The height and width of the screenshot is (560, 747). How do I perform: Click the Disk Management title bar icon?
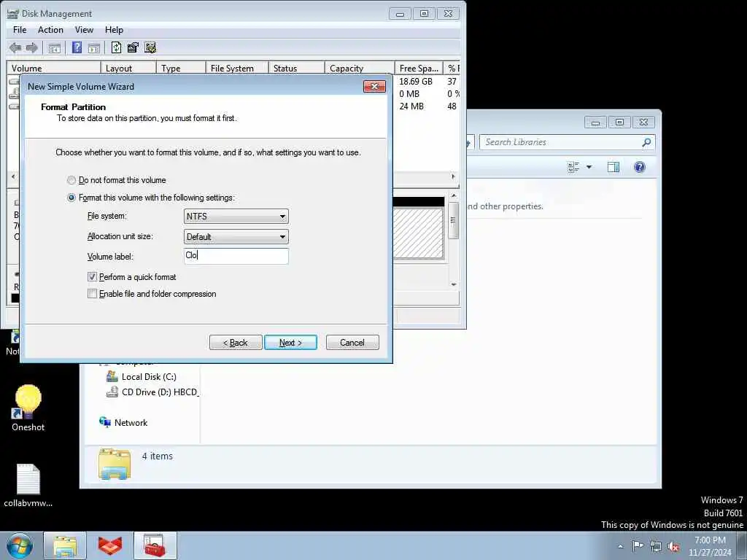point(12,14)
